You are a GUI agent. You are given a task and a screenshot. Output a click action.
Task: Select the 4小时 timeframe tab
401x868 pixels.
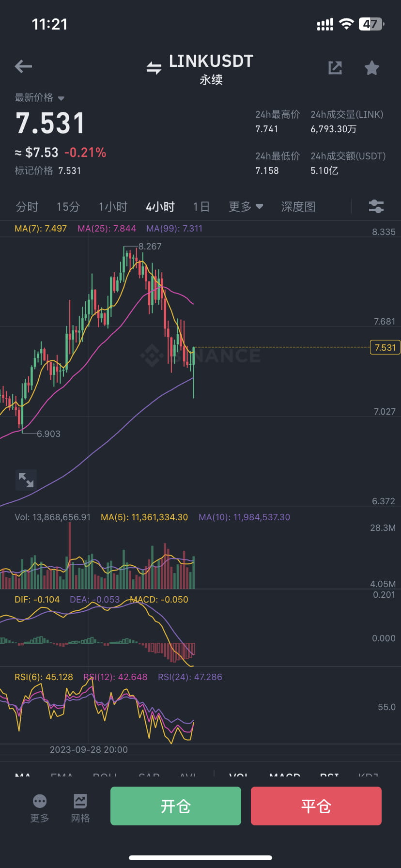(160, 207)
